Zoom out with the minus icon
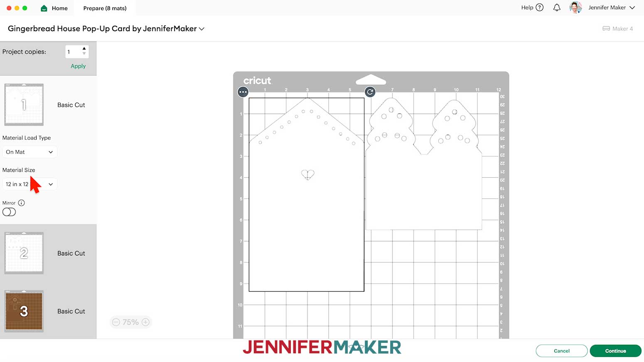The width and height of the screenshot is (644, 362). pos(116,322)
